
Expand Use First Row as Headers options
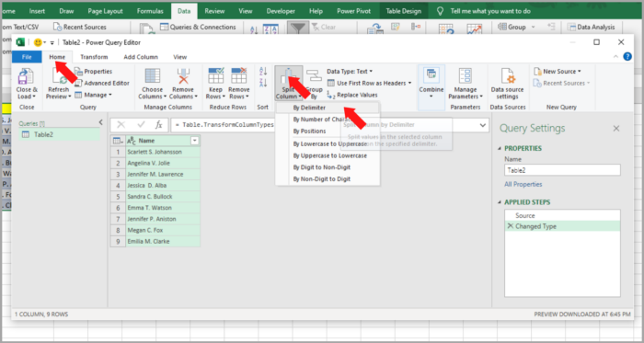(x=409, y=84)
